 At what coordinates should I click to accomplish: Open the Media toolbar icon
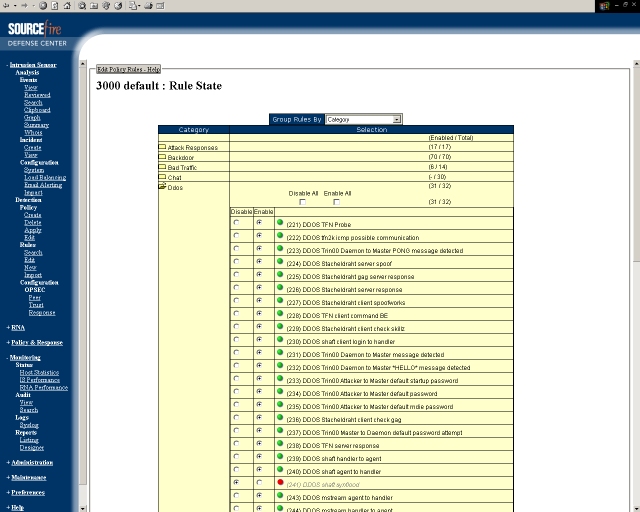click(x=106, y=6)
